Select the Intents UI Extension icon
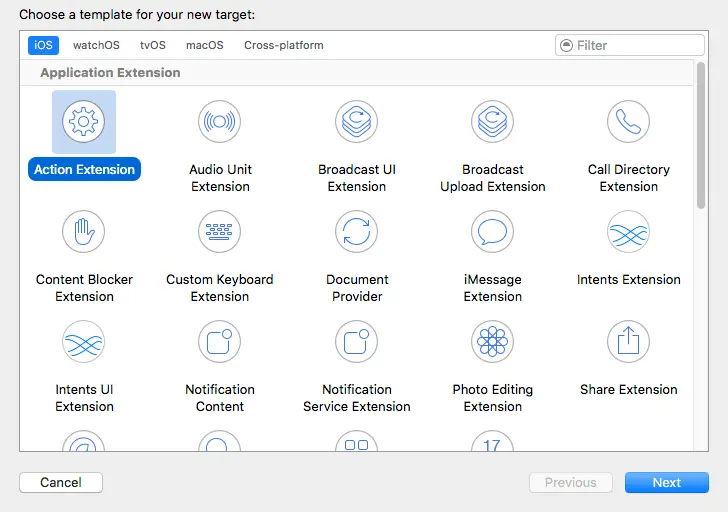 click(84, 342)
